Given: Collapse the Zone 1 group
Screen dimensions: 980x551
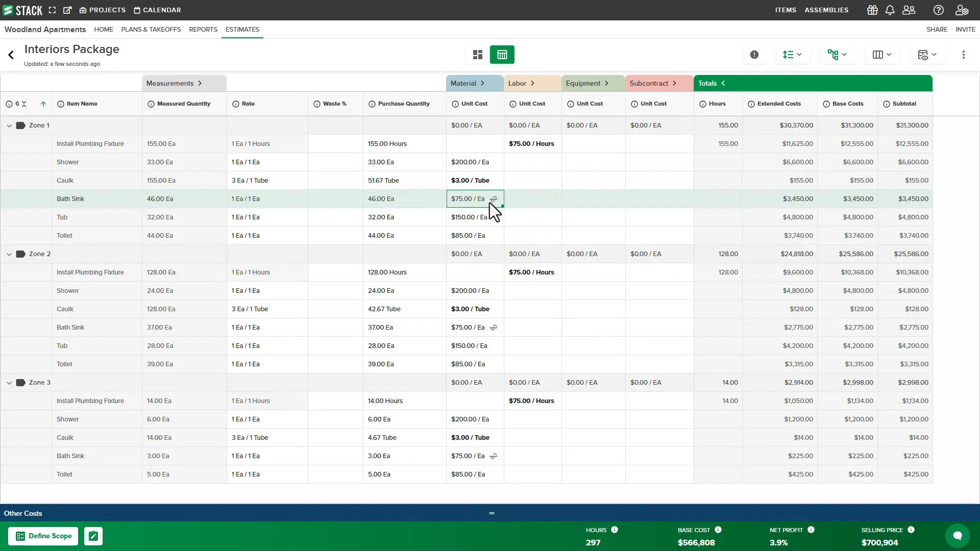Looking at the screenshot, I should click(9, 126).
